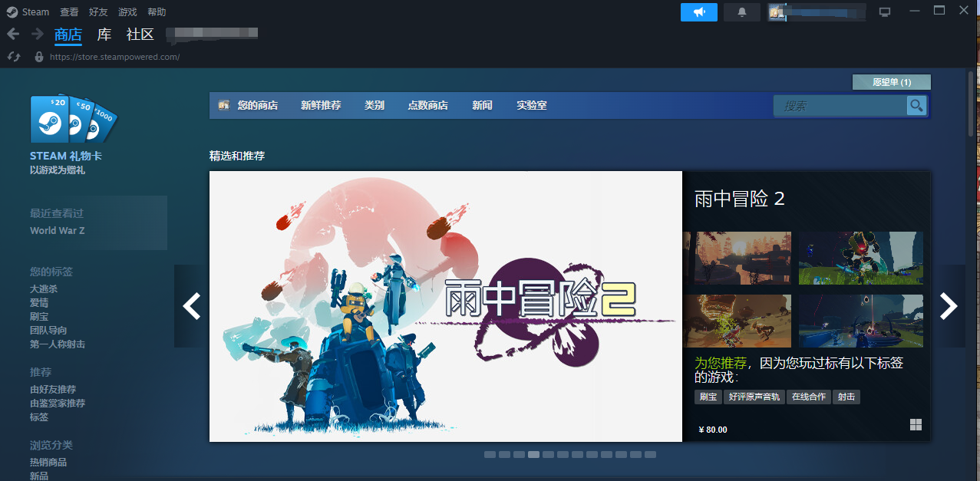Image resolution: width=980 pixels, height=481 pixels.
Task: Open the 新闻 store link
Action: pos(482,105)
